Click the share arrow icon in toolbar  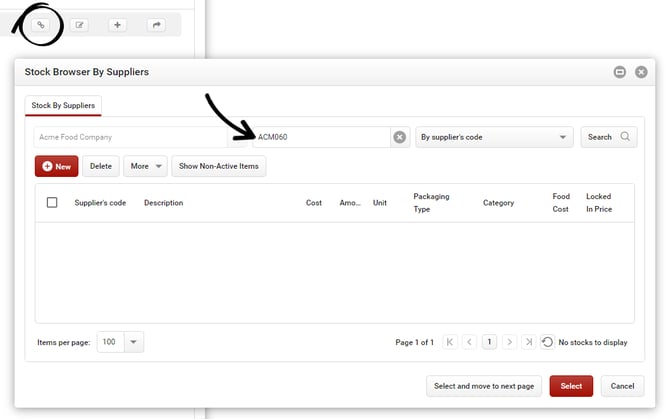(x=156, y=25)
